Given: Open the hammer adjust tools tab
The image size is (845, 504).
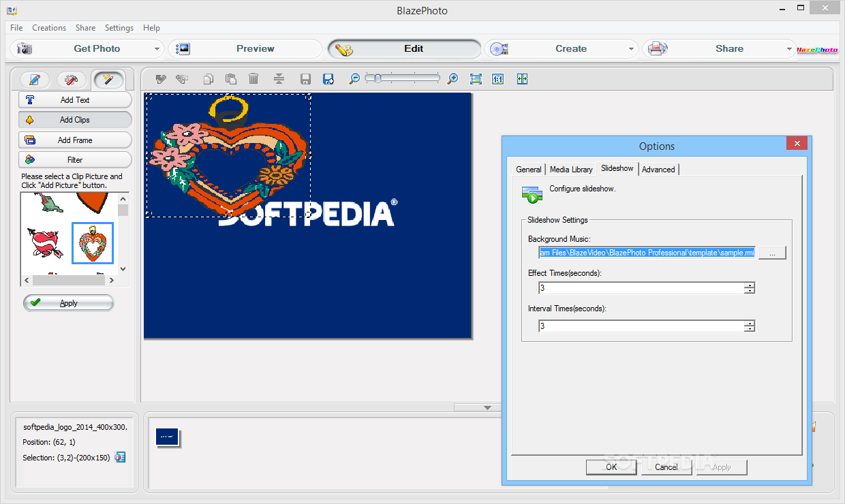Looking at the screenshot, I should click(71, 80).
